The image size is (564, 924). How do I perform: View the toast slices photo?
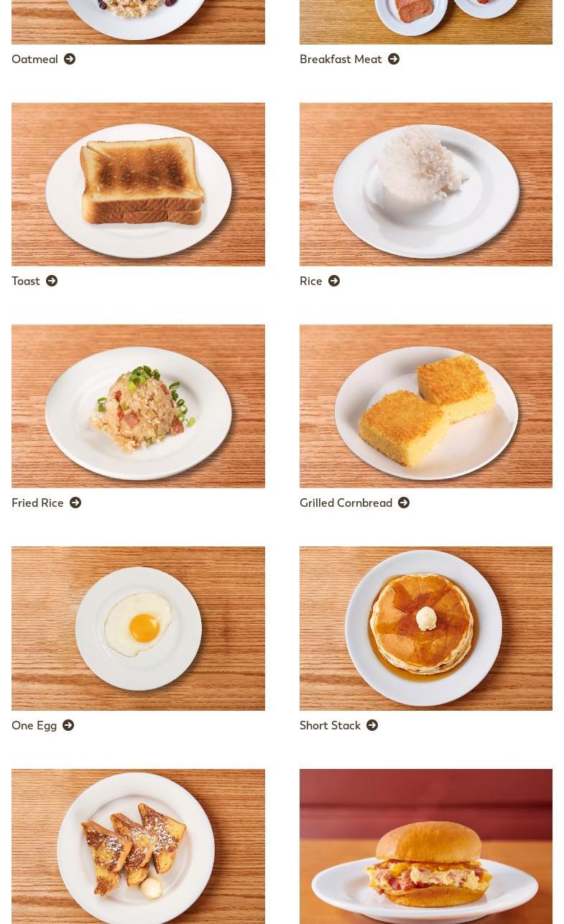[138, 185]
